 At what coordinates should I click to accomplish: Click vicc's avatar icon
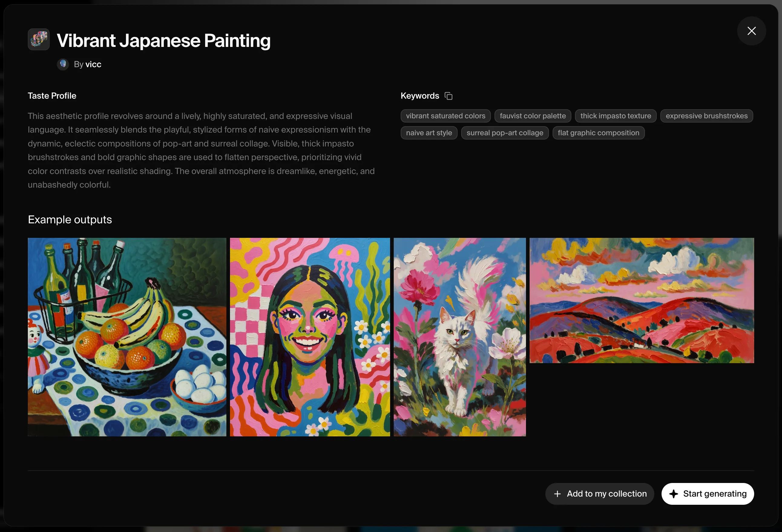[x=63, y=64]
